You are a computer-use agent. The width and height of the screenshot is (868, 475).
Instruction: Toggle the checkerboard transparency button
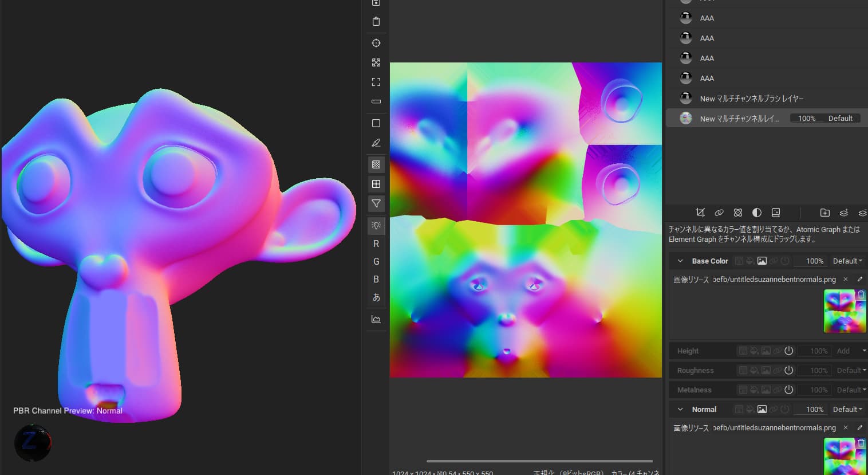click(x=376, y=164)
